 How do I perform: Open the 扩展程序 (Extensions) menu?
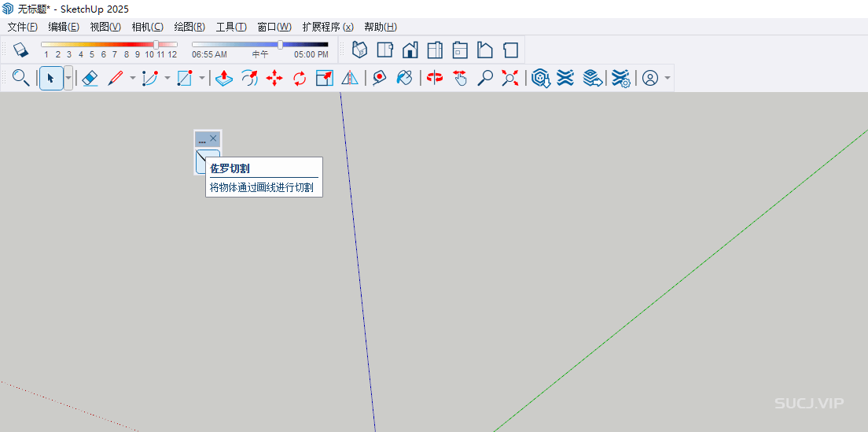click(327, 27)
